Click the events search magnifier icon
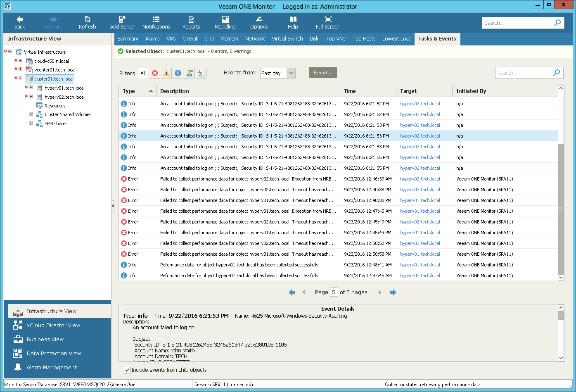Viewport: 576px width, 392px height. tap(557, 73)
